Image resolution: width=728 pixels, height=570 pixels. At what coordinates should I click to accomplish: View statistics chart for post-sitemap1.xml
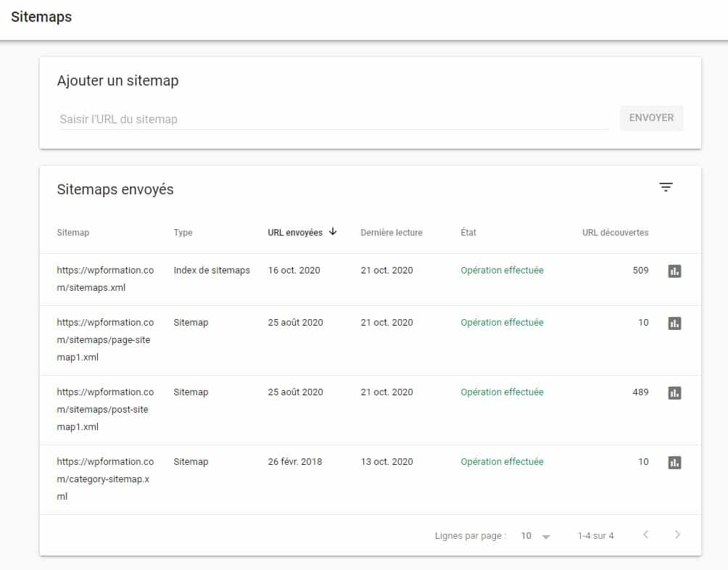pos(674,392)
